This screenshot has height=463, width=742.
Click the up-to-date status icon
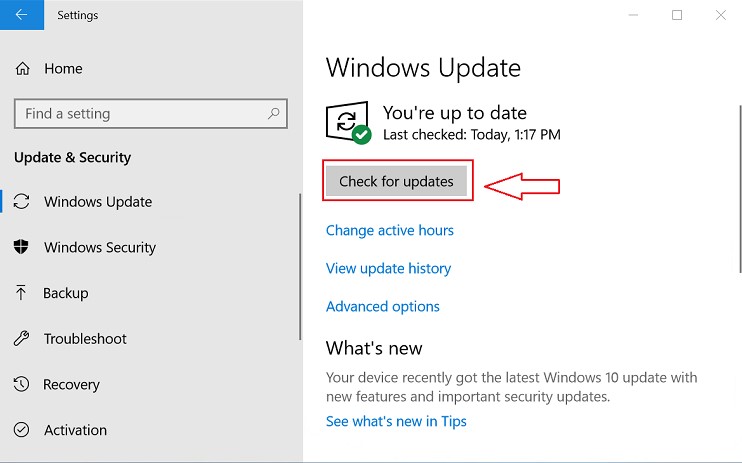click(x=348, y=123)
